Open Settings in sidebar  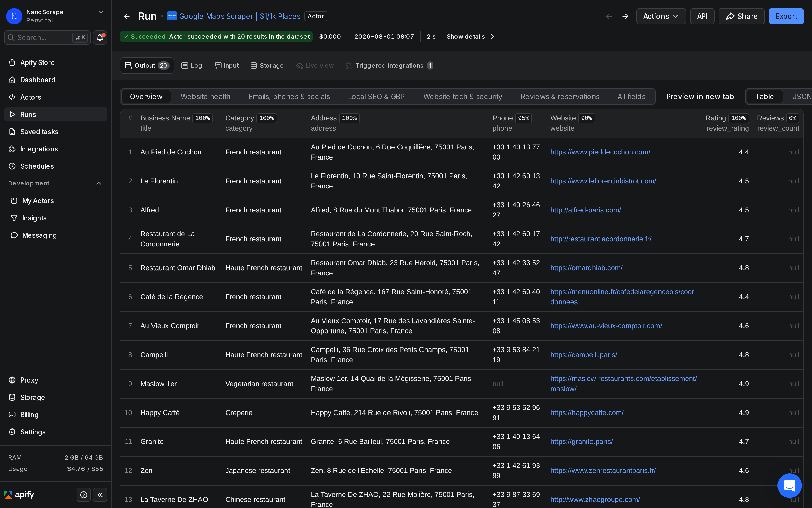pos(55,432)
